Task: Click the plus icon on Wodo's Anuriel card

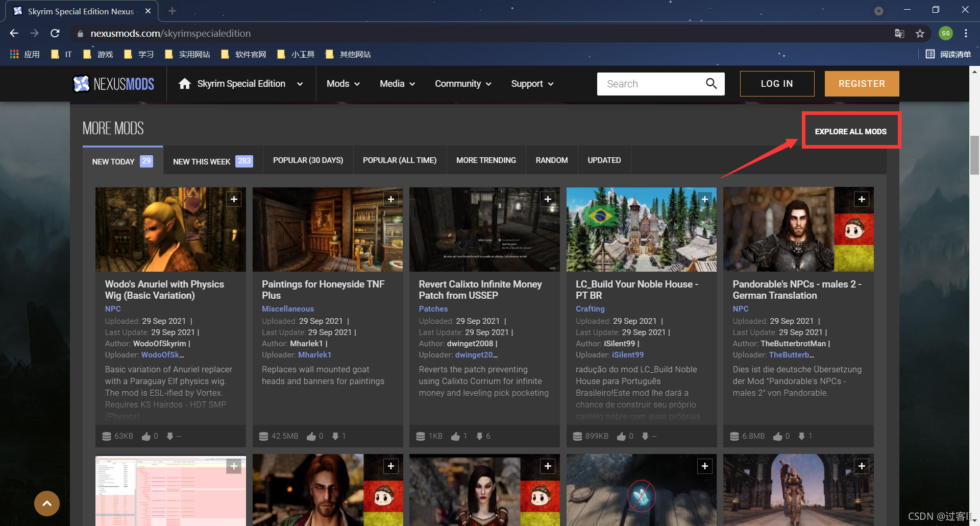Action: pos(234,199)
